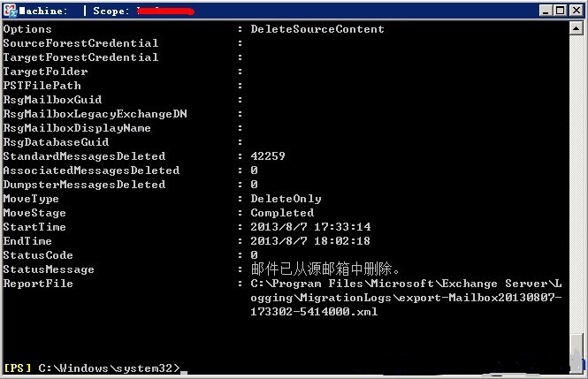588x379 pixels.
Task: Click the Chinese StatusMessage text
Action: click(326, 269)
